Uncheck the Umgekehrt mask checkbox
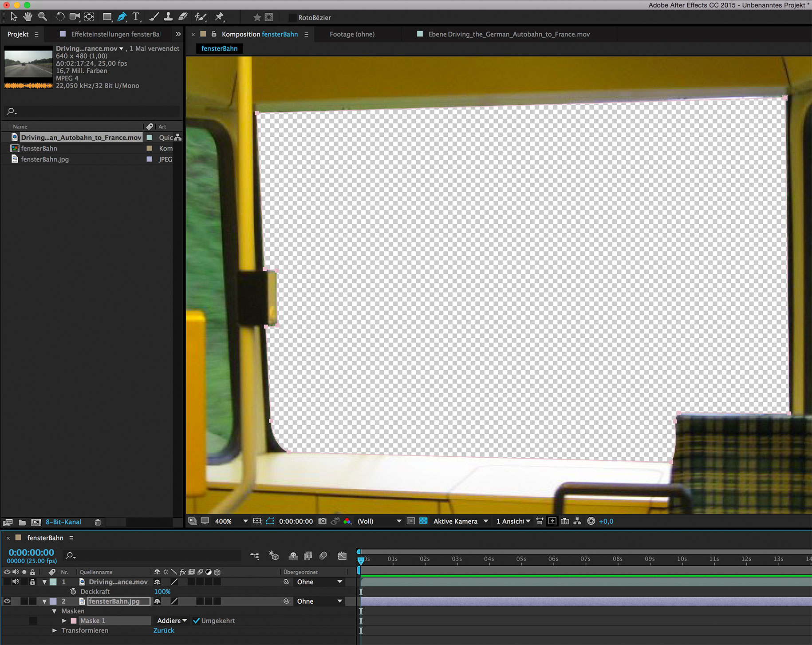The height and width of the screenshot is (645, 812). pyautogui.click(x=196, y=621)
